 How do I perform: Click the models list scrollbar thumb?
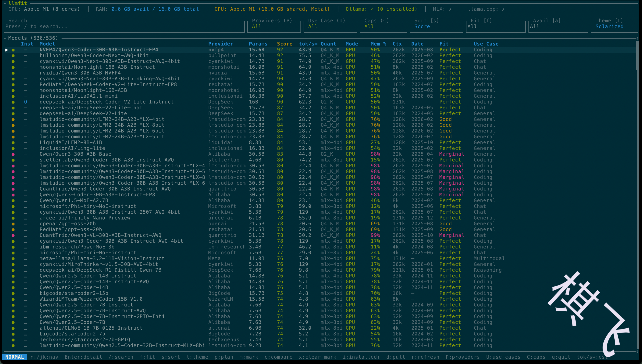[637, 56]
